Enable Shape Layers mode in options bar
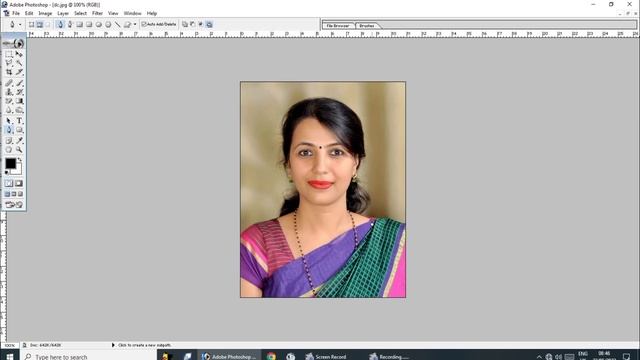 click(x=31, y=24)
